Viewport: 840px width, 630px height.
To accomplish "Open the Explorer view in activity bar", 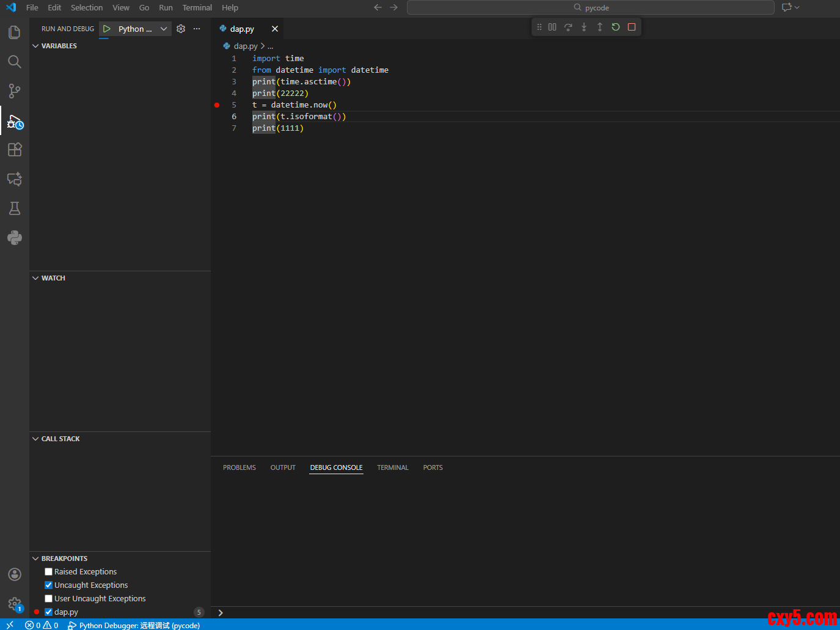I will pyautogui.click(x=15, y=32).
